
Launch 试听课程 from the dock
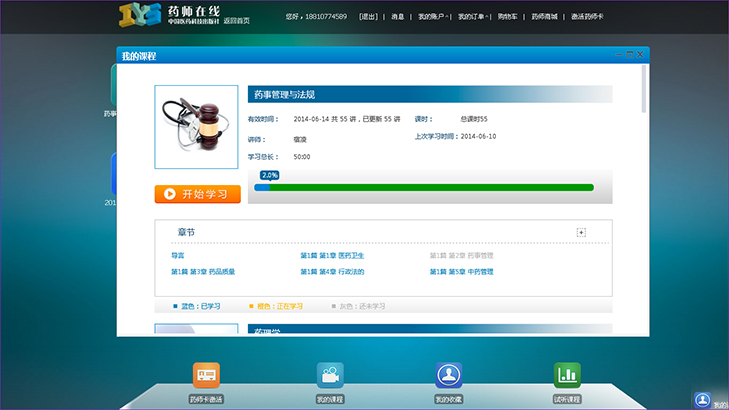pos(567,376)
